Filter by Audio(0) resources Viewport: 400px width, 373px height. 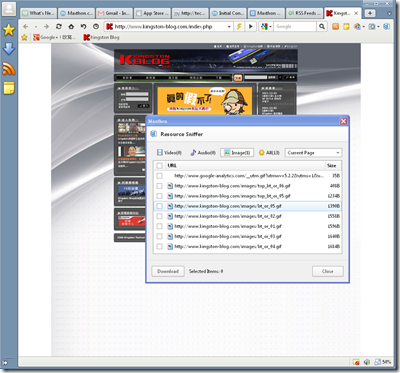(203, 153)
